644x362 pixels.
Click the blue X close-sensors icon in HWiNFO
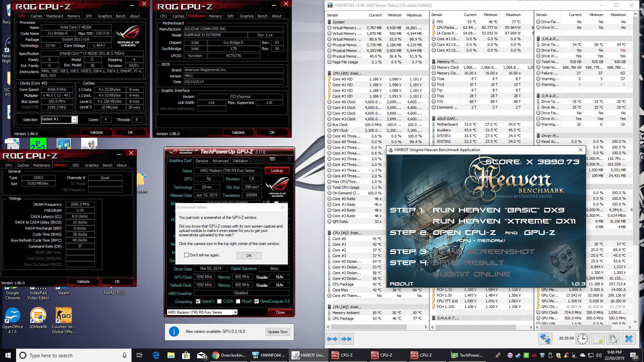click(x=629, y=339)
